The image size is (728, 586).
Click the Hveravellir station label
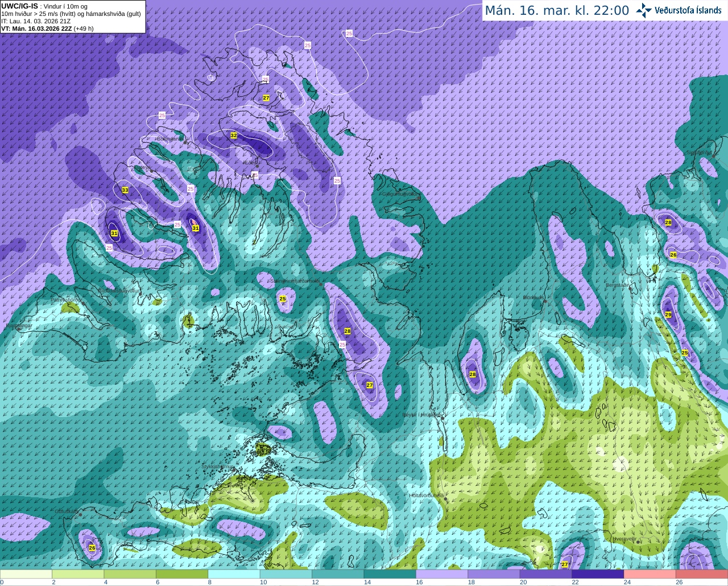click(x=624, y=538)
